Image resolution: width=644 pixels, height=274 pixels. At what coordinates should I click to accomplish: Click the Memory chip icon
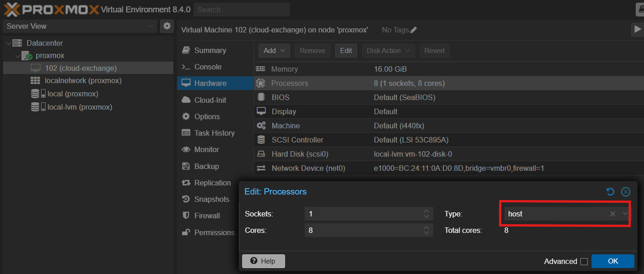[261, 69]
